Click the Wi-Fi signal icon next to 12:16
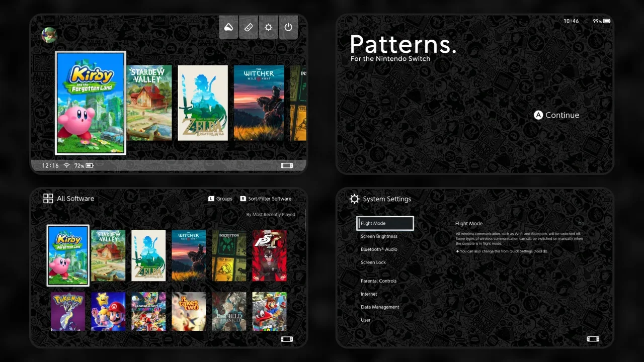This screenshot has width=644, height=362. 66,165
